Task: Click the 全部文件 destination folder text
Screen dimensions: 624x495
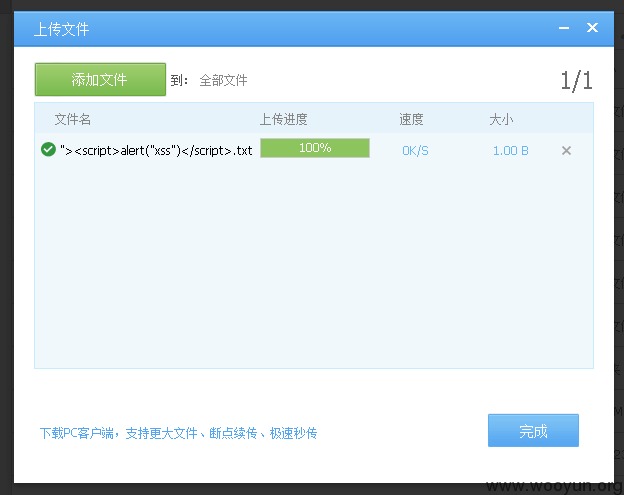Action: (x=223, y=80)
